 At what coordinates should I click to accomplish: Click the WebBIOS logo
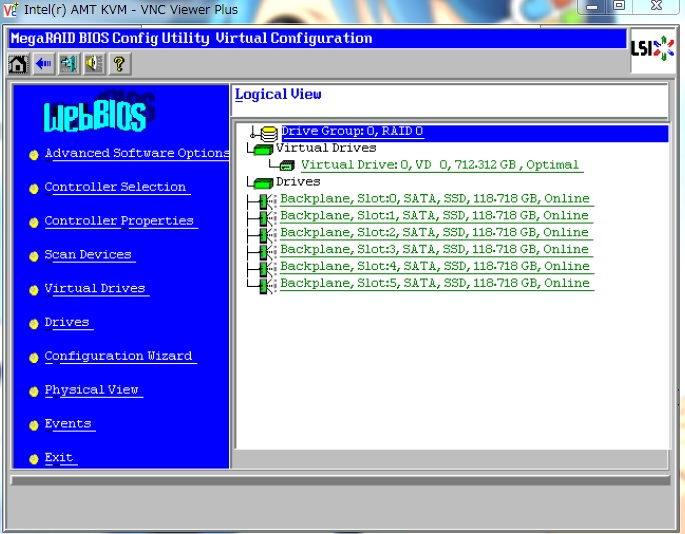pyautogui.click(x=99, y=112)
